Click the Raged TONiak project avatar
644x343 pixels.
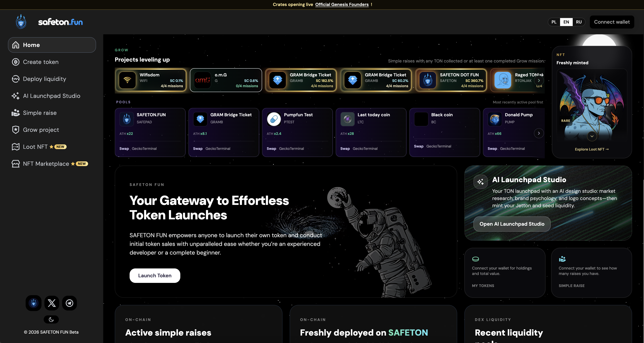click(503, 80)
